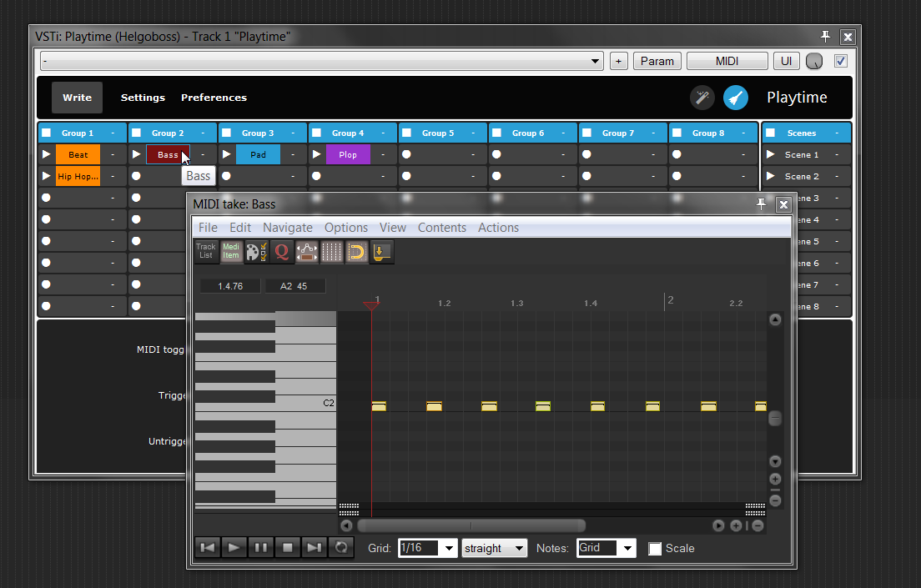Viewport: 921px width, 588px height.
Task: Open the Scene 1 dash menu
Action: pyautogui.click(x=837, y=154)
